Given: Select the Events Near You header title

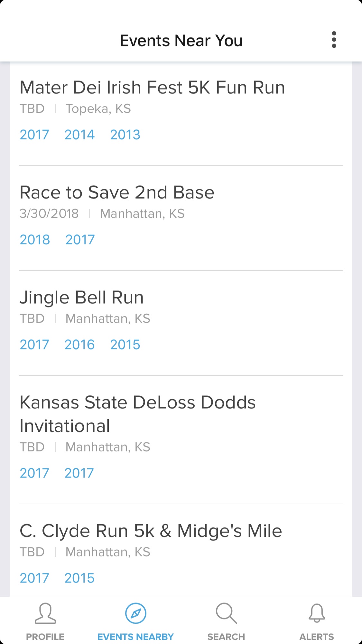Looking at the screenshot, I should coord(181,41).
